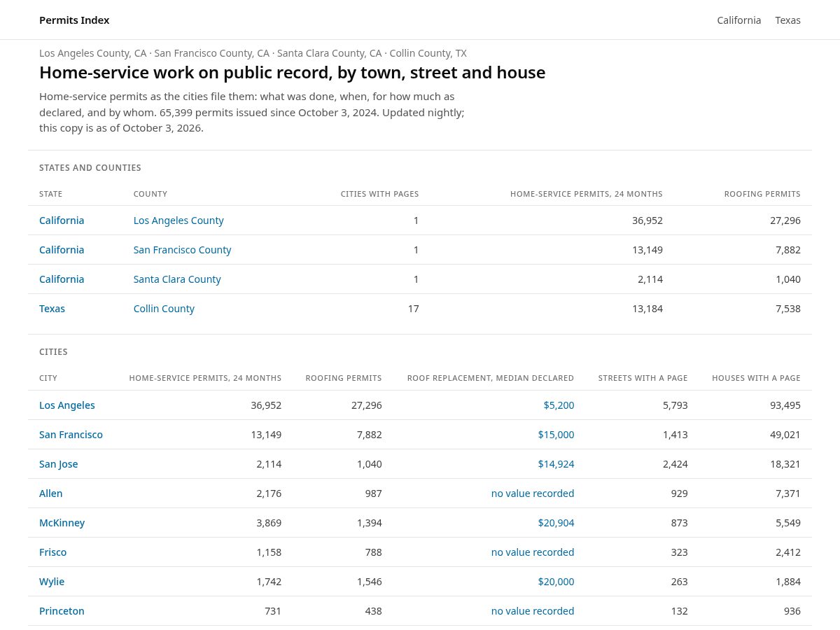Screen dimensions: 840x630
Task: Open the Allen city page
Action: [51, 493]
